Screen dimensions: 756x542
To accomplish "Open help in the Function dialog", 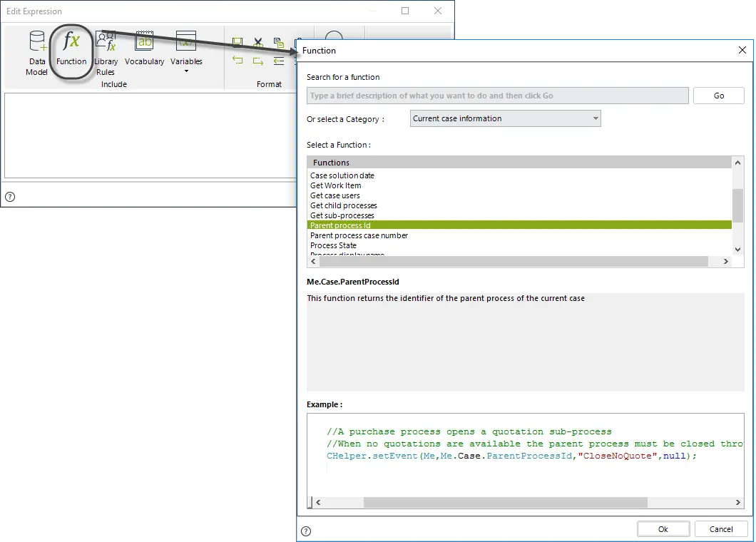I will tap(306, 531).
